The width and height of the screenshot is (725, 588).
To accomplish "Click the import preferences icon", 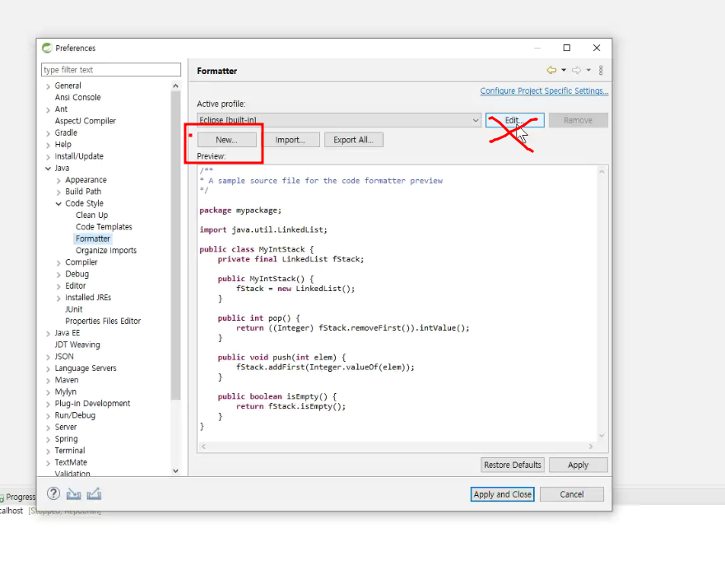I will [73, 494].
